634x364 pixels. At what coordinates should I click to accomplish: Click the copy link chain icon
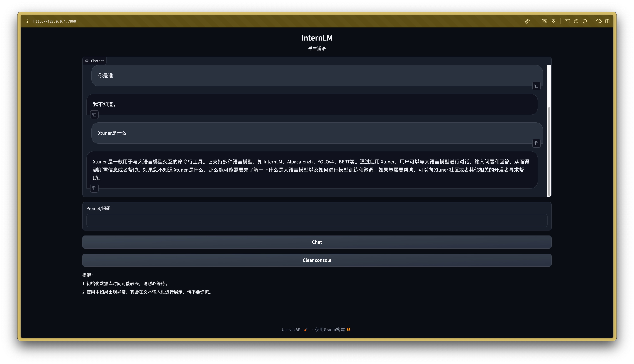(x=527, y=21)
